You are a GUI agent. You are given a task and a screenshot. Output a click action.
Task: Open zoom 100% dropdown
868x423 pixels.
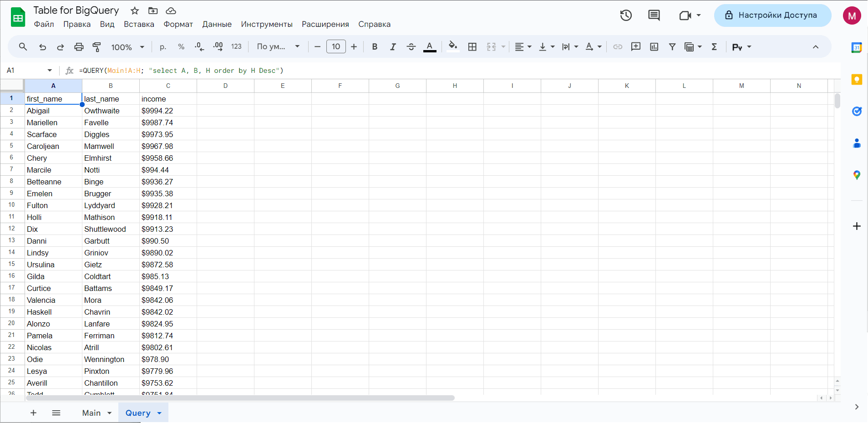(x=128, y=47)
